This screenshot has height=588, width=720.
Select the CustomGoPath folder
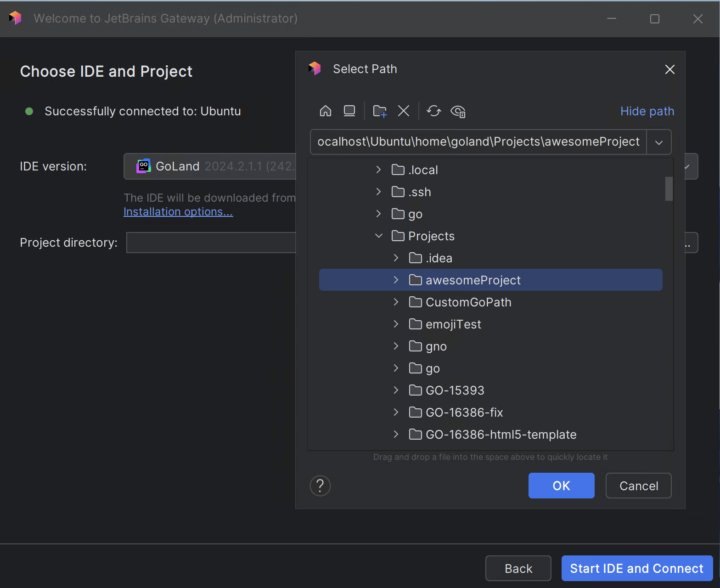click(468, 302)
